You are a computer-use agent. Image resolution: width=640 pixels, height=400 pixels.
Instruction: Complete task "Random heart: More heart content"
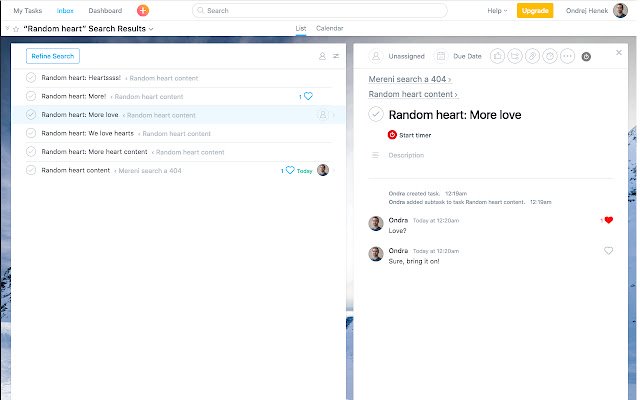tap(31, 151)
